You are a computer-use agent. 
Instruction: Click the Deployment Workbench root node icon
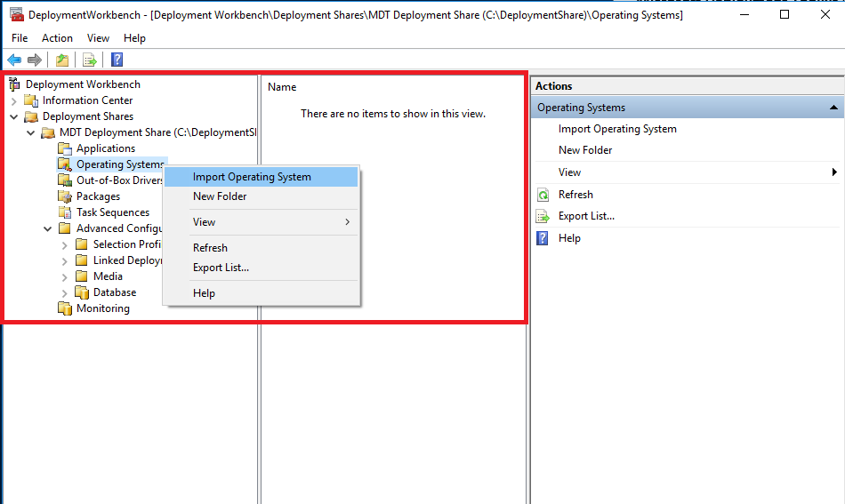click(14, 84)
